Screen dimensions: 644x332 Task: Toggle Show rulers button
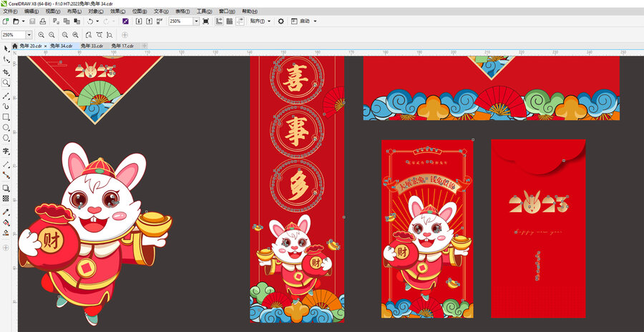click(220, 21)
